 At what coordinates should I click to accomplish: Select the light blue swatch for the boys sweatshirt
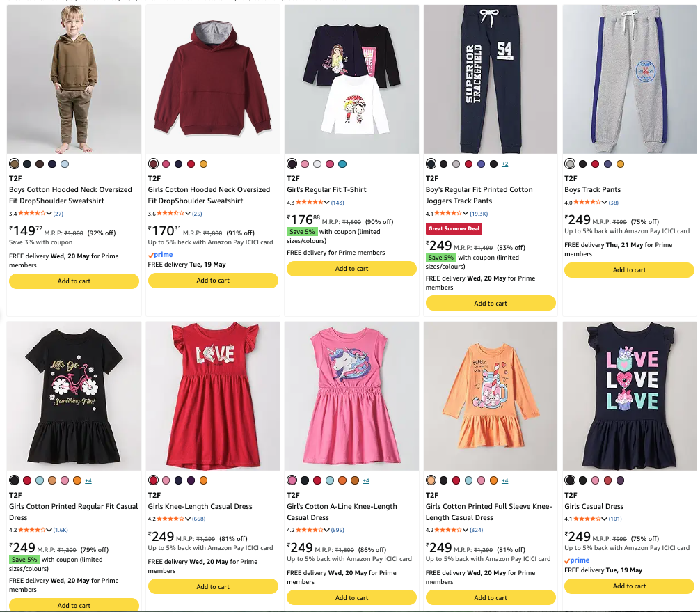coord(65,164)
